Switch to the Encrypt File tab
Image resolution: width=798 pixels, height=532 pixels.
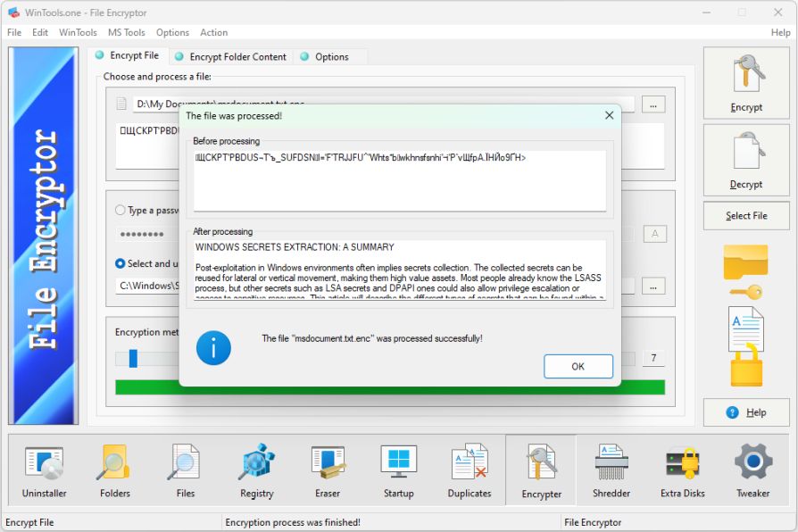128,55
